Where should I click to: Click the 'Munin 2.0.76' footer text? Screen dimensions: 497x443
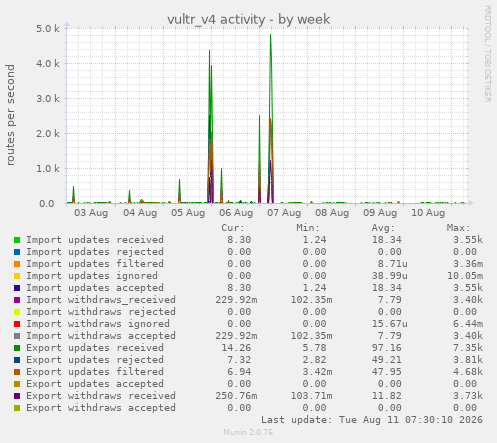click(248, 432)
